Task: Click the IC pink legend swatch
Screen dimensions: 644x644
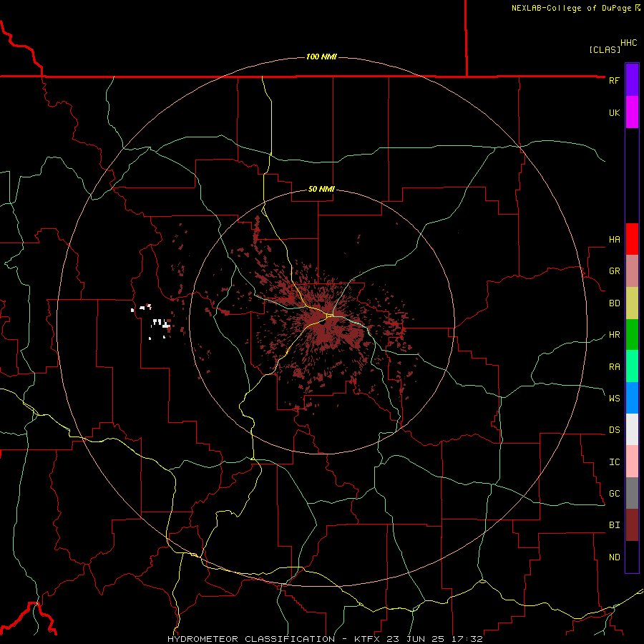Action: tap(632, 462)
